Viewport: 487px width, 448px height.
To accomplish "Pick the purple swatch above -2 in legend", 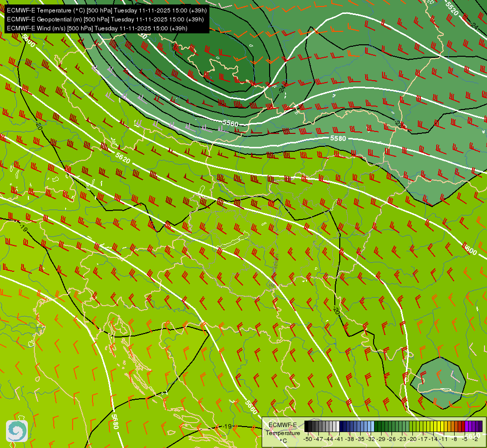I will coord(474,426).
